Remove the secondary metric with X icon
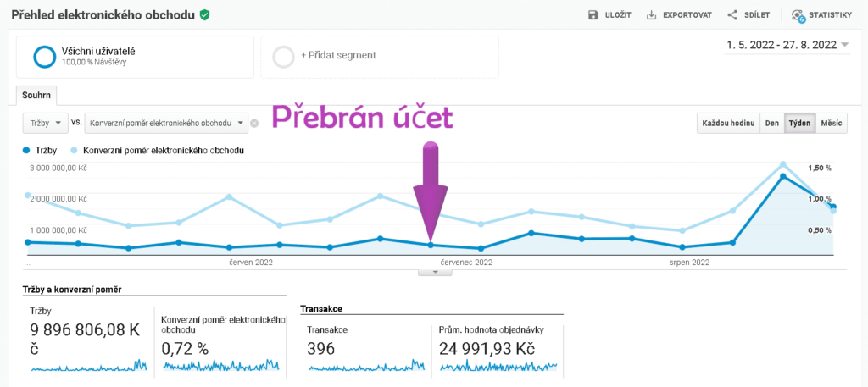The height and width of the screenshot is (387, 868). 254,124
